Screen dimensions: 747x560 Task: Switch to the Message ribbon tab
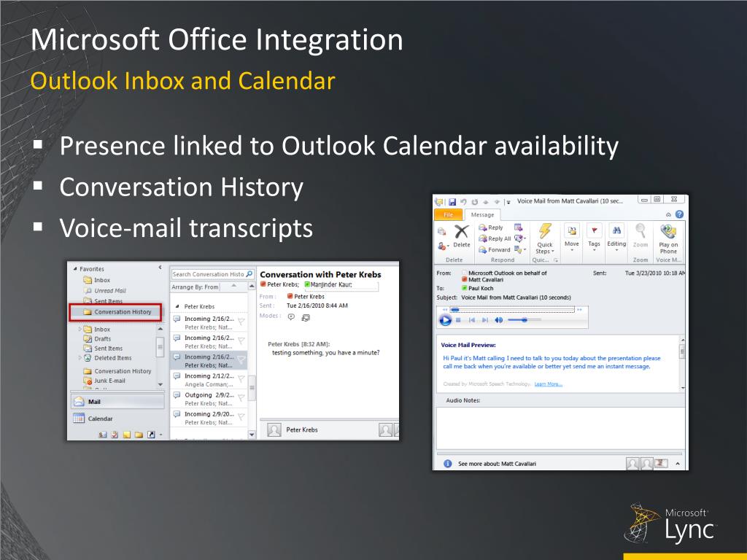pos(483,215)
